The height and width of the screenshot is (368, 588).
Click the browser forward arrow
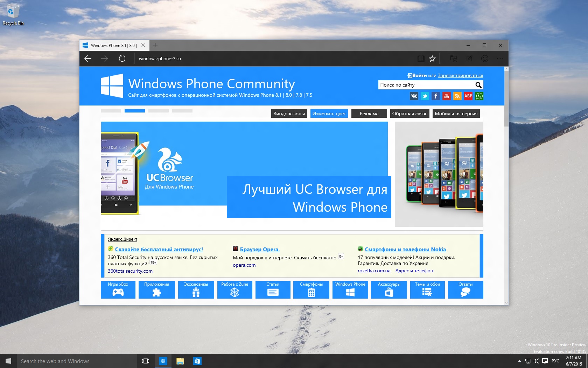[x=105, y=59]
